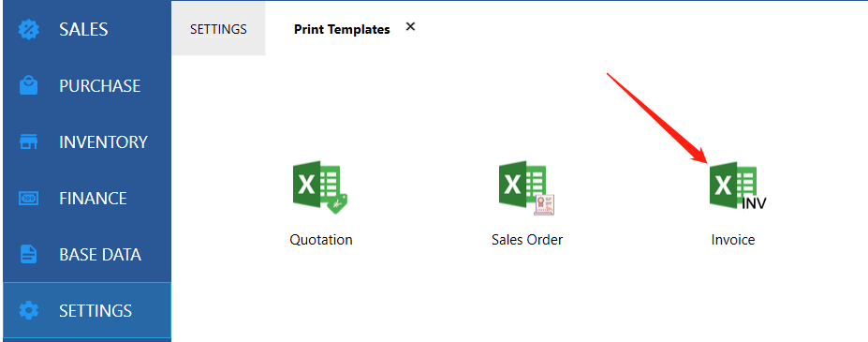
Task: Open the FINANCE menu
Action: 87,199
